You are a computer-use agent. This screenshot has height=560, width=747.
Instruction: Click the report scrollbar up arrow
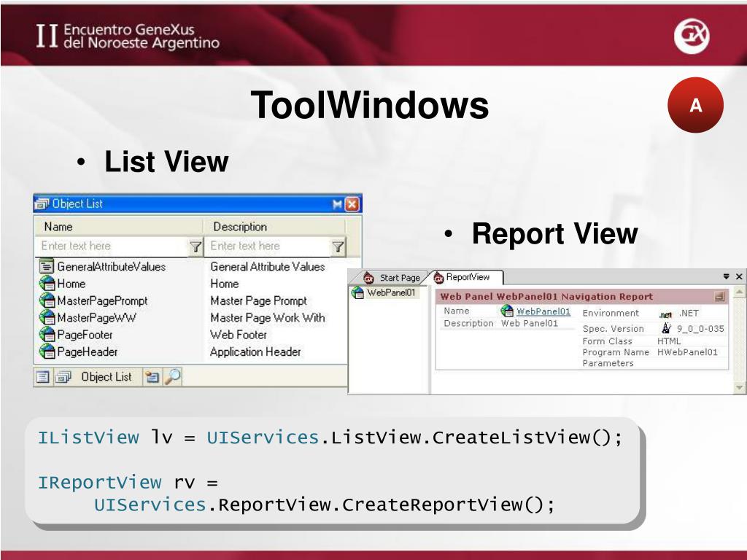pos(740,292)
